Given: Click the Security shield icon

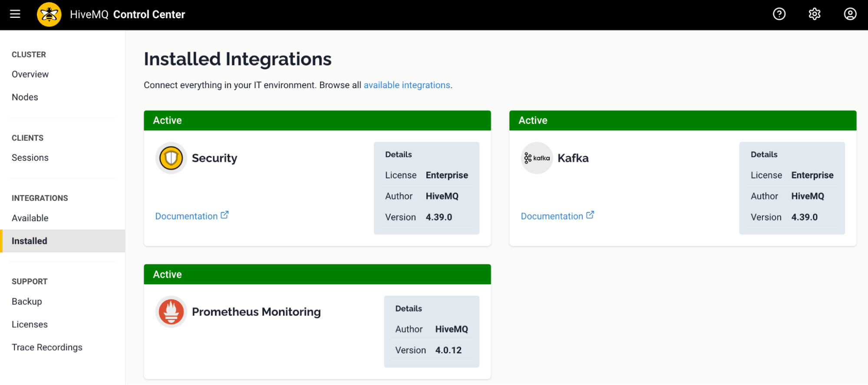Looking at the screenshot, I should point(171,158).
